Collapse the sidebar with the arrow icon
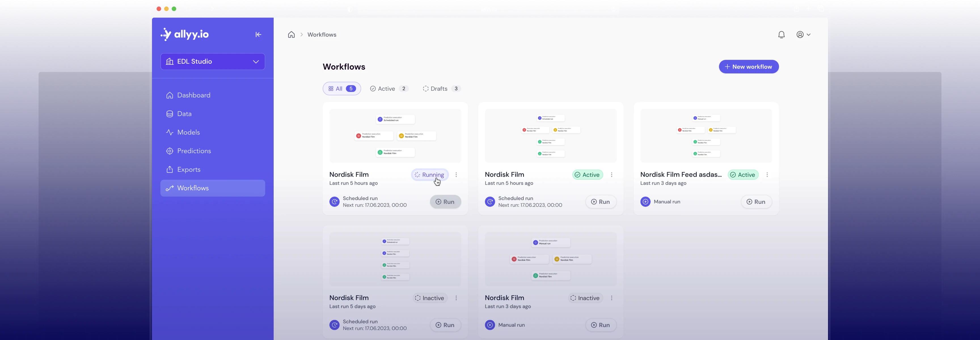This screenshot has height=340, width=980. (258, 35)
